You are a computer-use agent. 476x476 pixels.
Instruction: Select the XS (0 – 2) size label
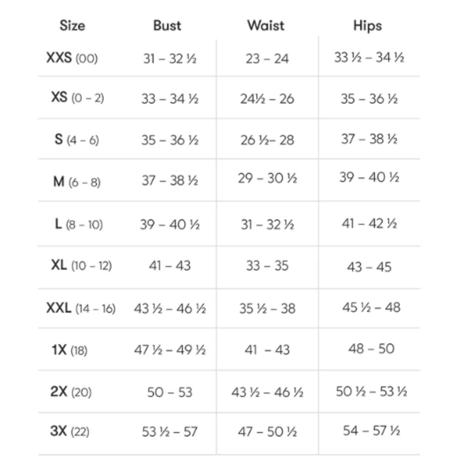point(77,98)
